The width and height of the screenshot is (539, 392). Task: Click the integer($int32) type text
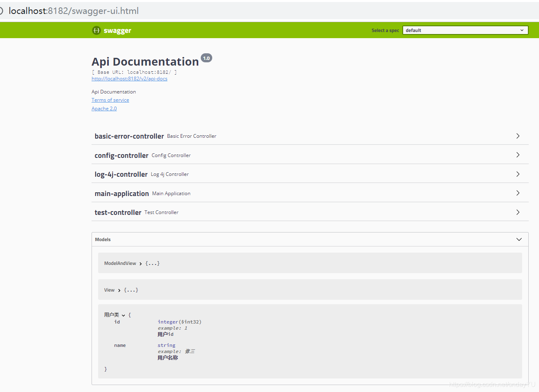(x=179, y=322)
